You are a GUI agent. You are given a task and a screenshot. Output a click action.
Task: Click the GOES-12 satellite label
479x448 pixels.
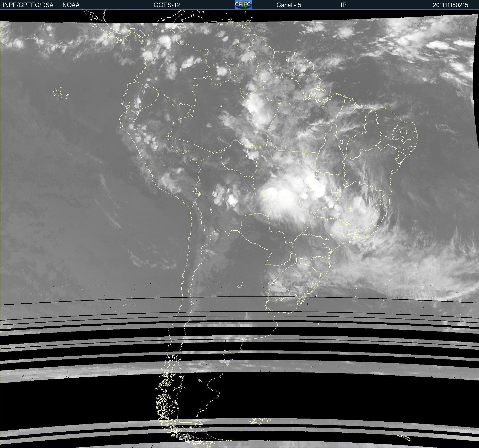pos(167,5)
